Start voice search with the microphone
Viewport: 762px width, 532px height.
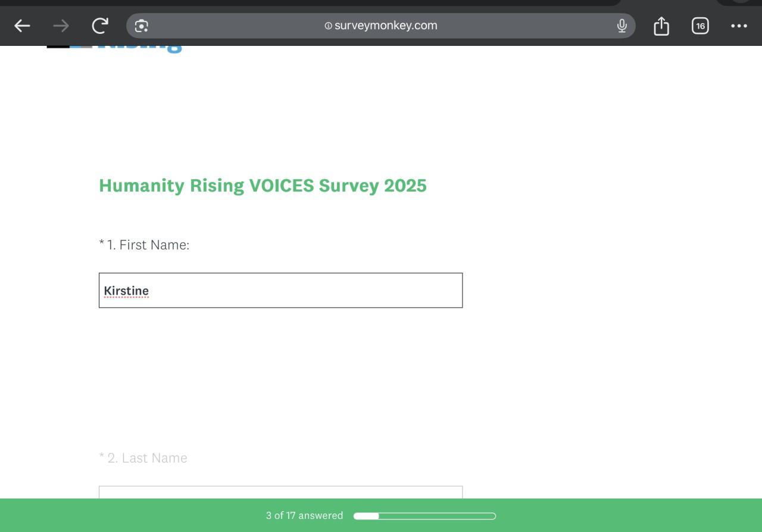point(622,26)
